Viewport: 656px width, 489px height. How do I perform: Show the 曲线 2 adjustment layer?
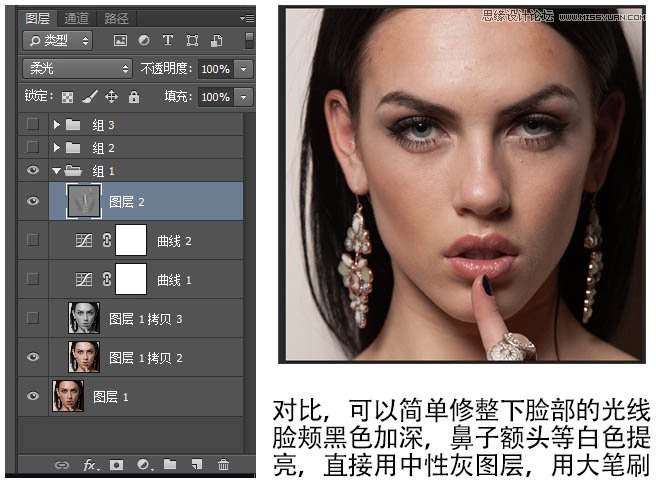point(33,240)
